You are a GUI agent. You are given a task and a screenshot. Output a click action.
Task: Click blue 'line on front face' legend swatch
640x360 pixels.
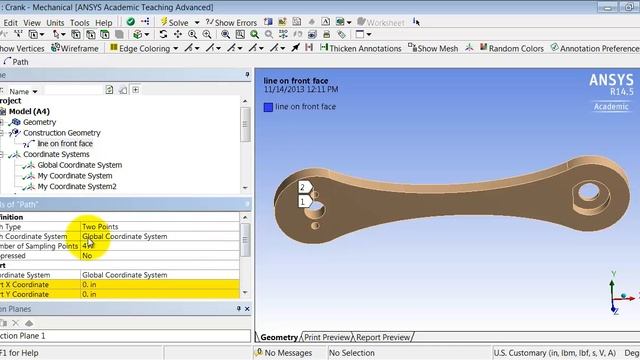[268, 107]
